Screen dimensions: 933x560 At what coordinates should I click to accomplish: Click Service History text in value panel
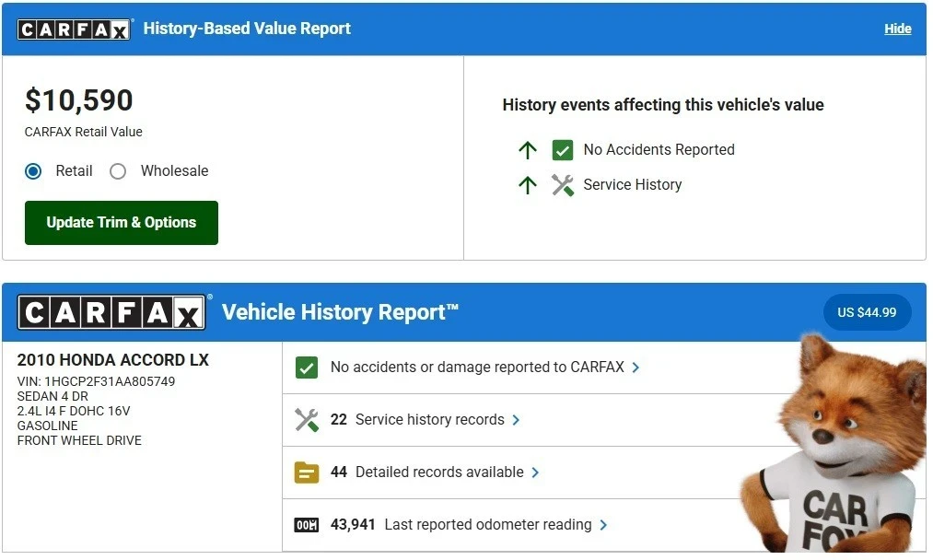coord(633,185)
